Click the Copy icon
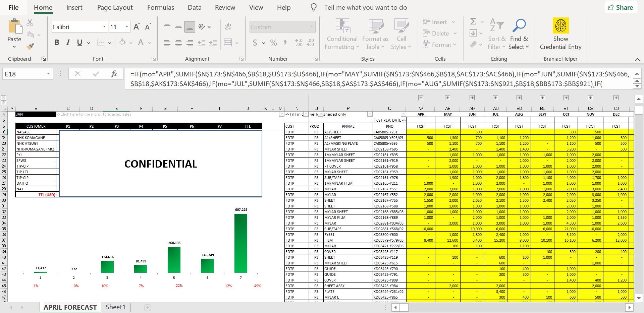 click(30, 35)
